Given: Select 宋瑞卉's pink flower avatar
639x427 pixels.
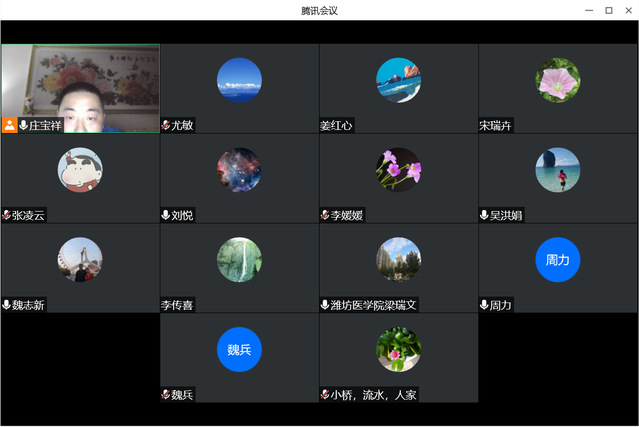Looking at the screenshot, I should [557, 80].
